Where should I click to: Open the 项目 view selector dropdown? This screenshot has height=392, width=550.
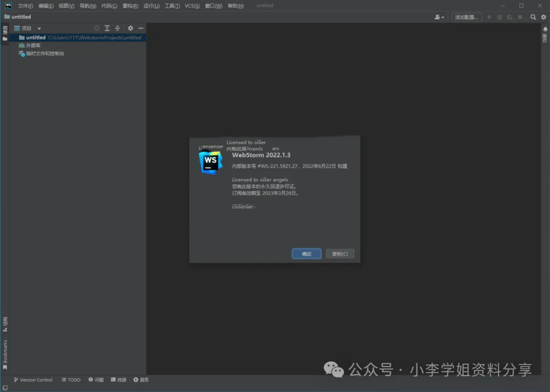pos(28,29)
